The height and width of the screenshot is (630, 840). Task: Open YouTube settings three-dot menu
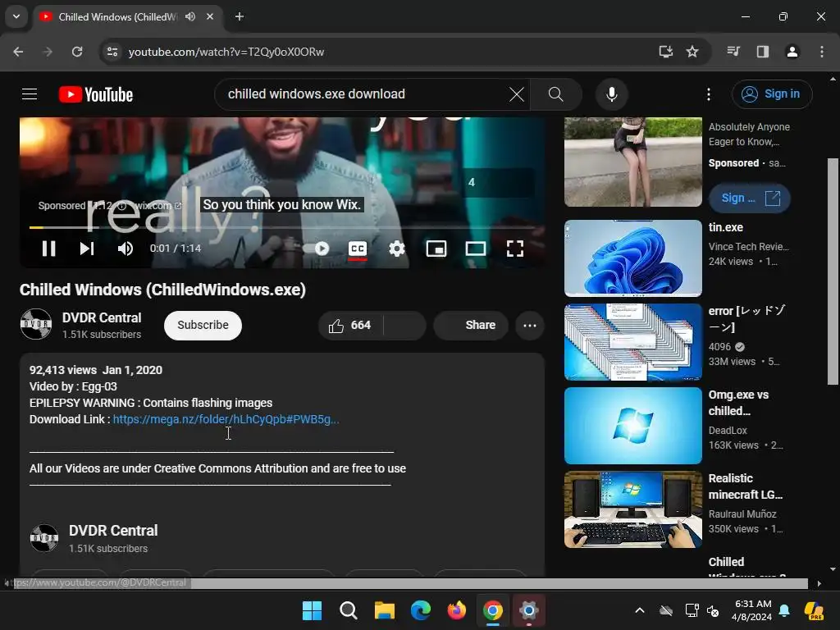(x=708, y=94)
